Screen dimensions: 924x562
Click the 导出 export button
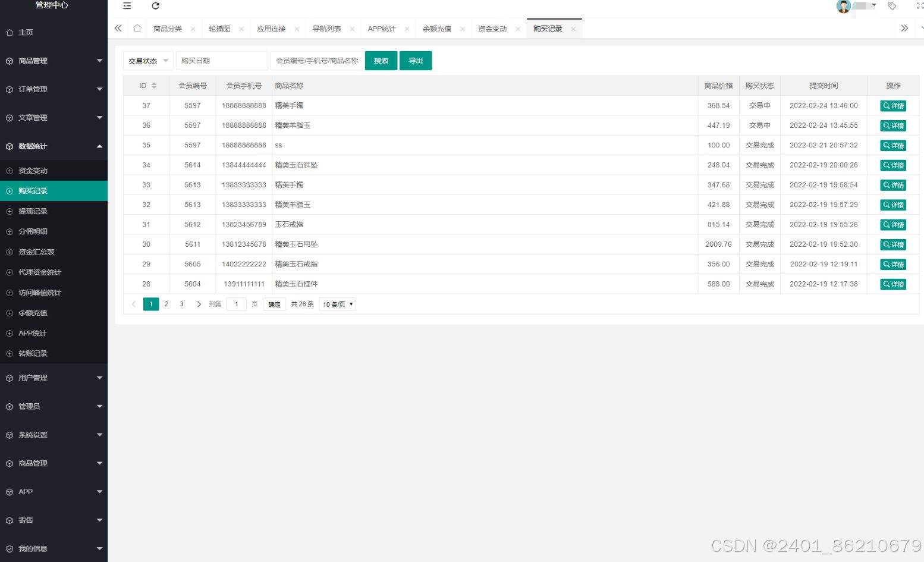tap(416, 60)
